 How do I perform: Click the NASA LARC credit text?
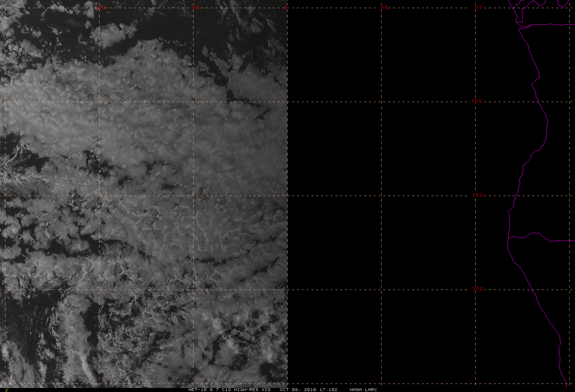363,390
